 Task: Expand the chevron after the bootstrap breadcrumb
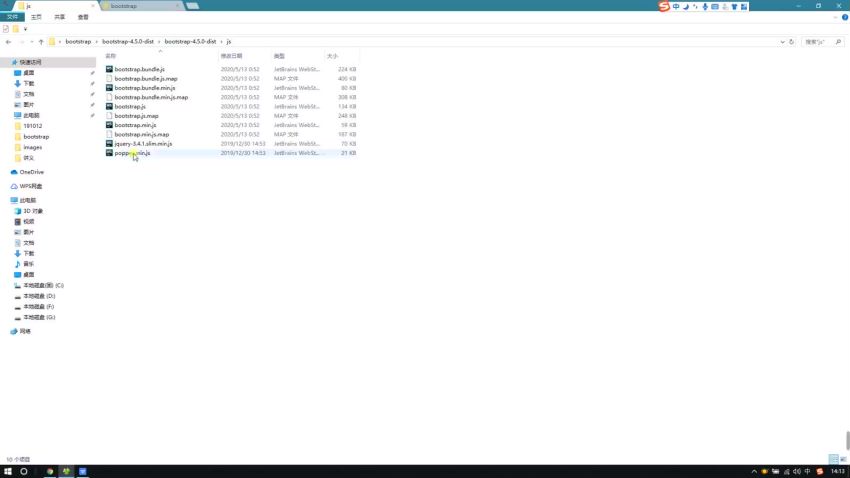[x=96, y=42]
